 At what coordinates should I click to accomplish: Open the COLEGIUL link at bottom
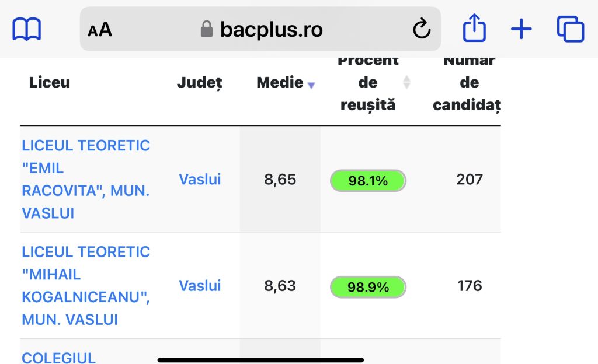click(x=59, y=358)
